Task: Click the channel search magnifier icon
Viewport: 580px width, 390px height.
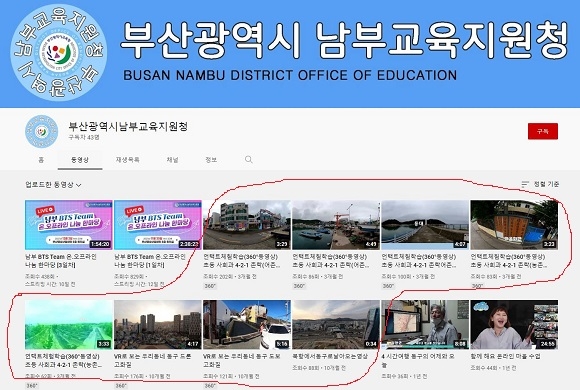Action: [249, 159]
